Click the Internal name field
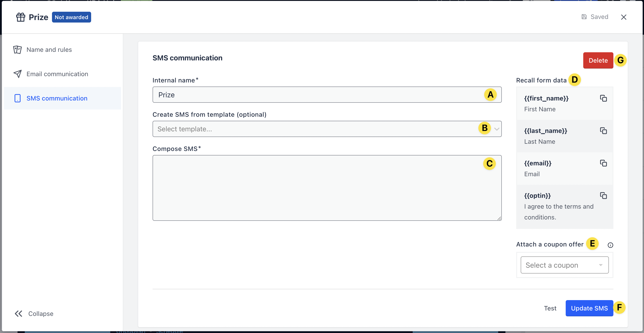Viewport: 644px width, 333px height. (x=327, y=95)
